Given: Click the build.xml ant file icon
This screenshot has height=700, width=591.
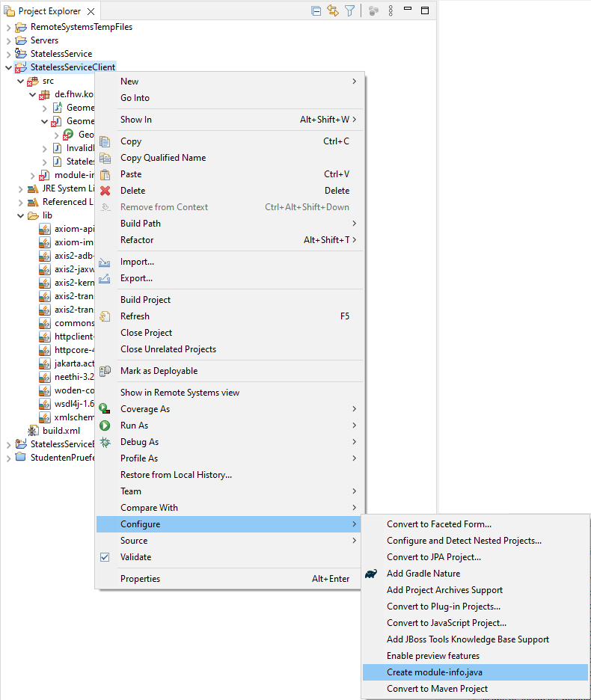Looking at the screenshot, I should pyautogui.click(x=33, y=431).
